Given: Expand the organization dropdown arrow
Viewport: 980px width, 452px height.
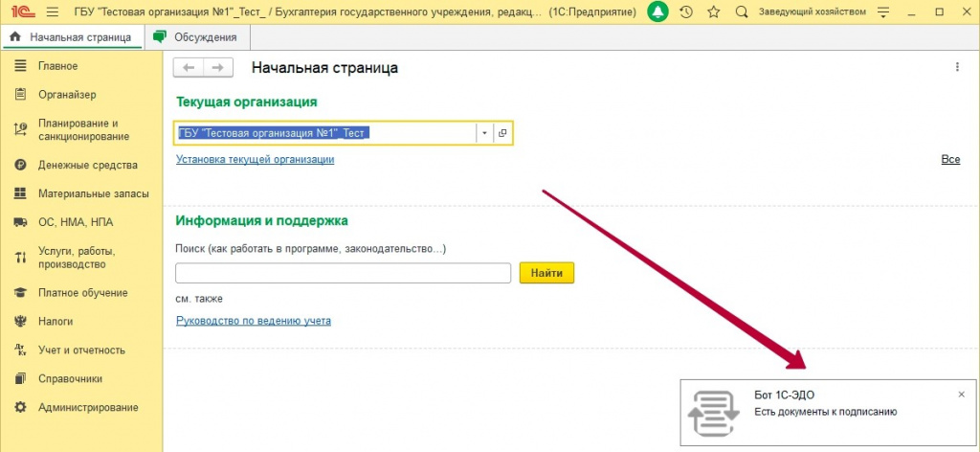Looking at the screenshot, I should pyautogui.click(x=484, y=133).
